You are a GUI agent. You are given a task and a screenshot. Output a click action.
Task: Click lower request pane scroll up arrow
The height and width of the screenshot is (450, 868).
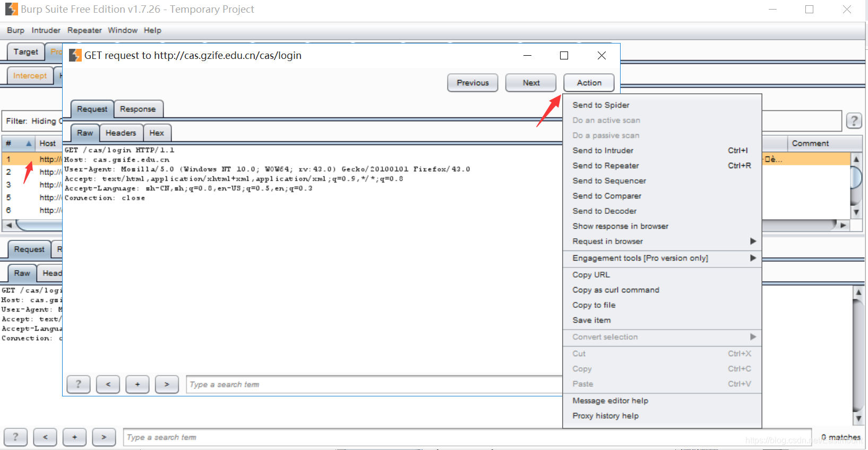click(x=858, y=292)
